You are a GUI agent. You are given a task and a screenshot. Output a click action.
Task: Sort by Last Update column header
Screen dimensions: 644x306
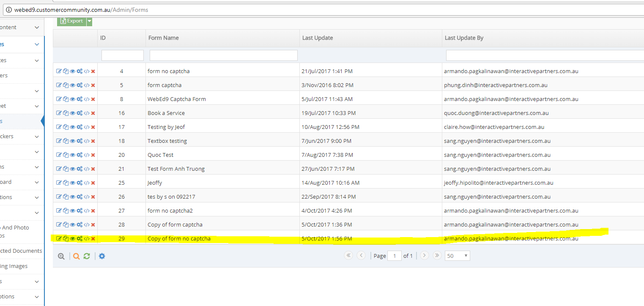coord(318,38)
